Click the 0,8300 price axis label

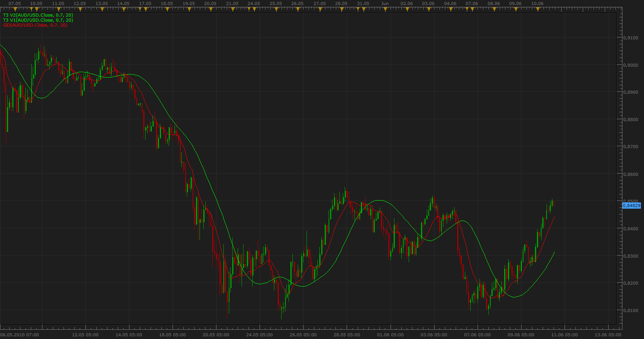[x=631, y=256]
